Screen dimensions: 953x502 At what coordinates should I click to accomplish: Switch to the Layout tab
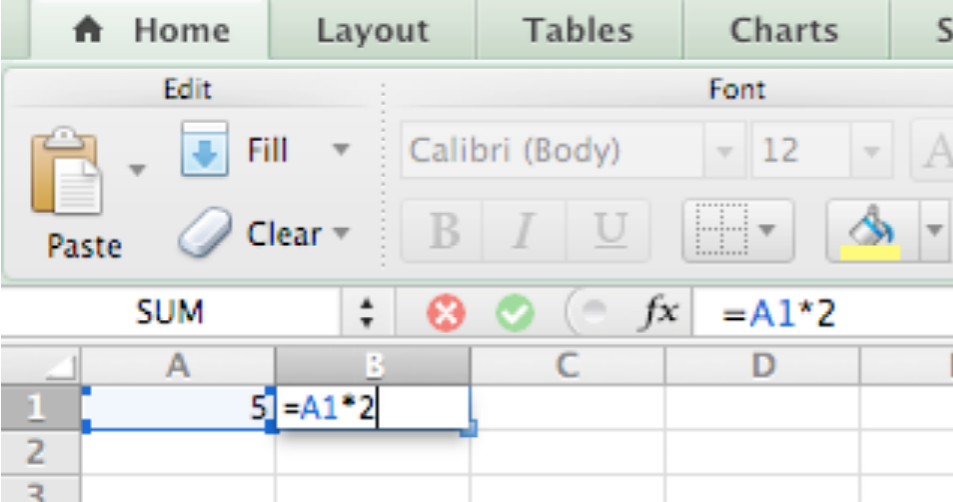(373, 30)
